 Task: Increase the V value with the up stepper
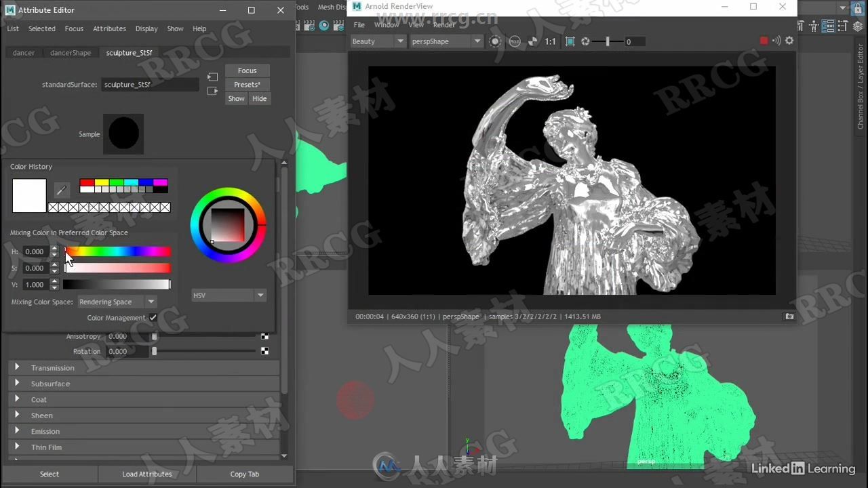54,281
